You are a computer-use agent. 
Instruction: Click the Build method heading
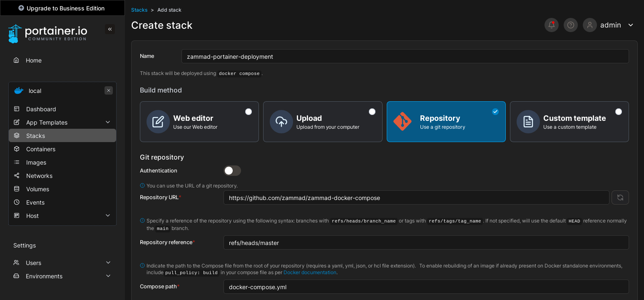[161, 90]
